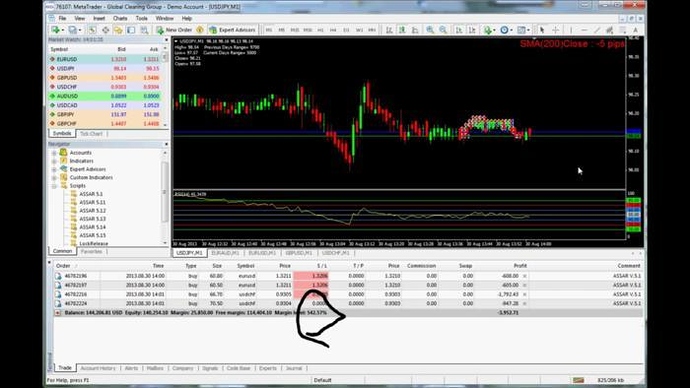
Task: Open the Profiles toolbar icon
Action: [x=72, y=30]
